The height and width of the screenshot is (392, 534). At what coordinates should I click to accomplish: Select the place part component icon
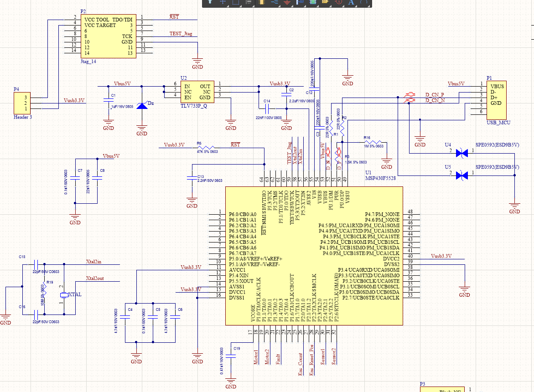[262, 2]
